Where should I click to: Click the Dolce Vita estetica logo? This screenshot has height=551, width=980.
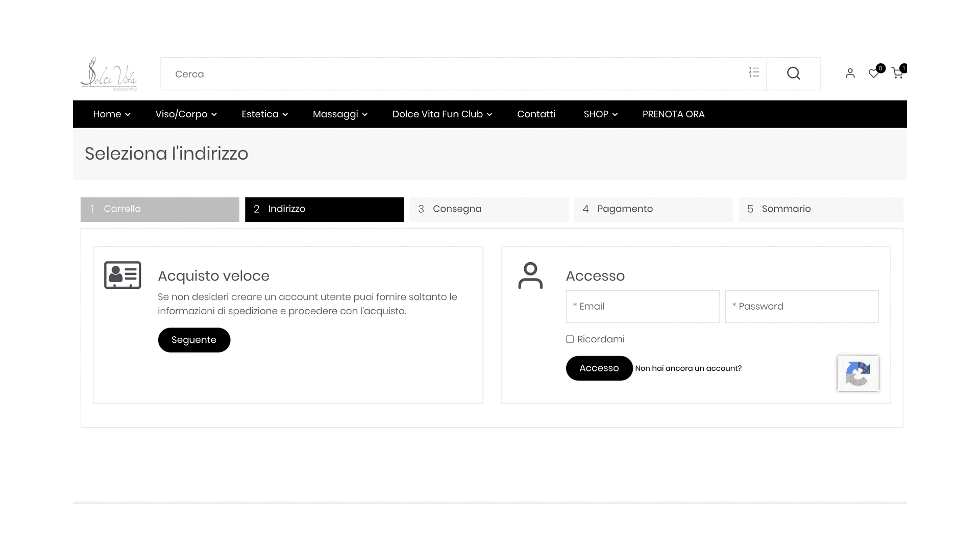(x=109, y=74)
